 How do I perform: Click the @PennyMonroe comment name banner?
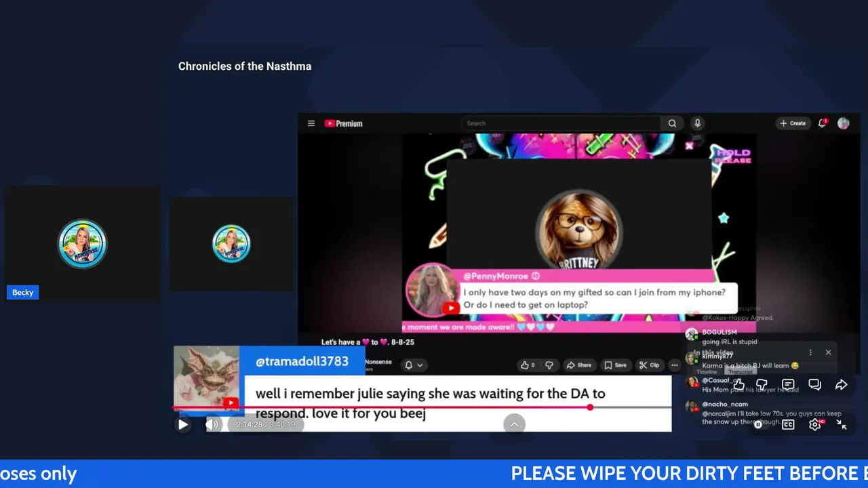coord(500,277)
